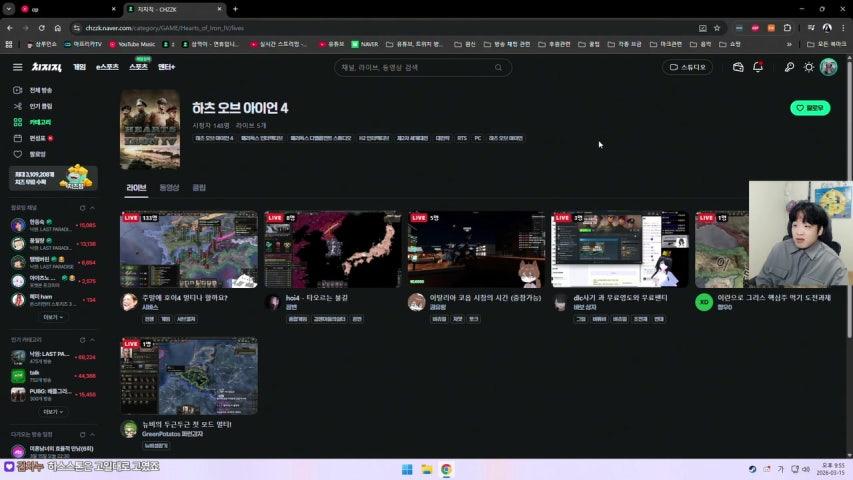Click the key icon in the header
The image size is (853, 480).
pos(789,67)
